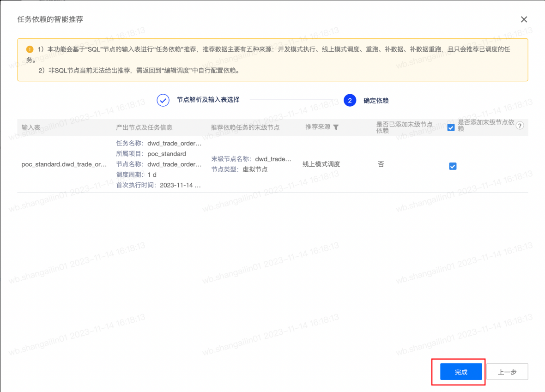Click the 是否已添加末级节点依赖 column header
The width and height of the screenshot is (545, 392).
(404, 127)
